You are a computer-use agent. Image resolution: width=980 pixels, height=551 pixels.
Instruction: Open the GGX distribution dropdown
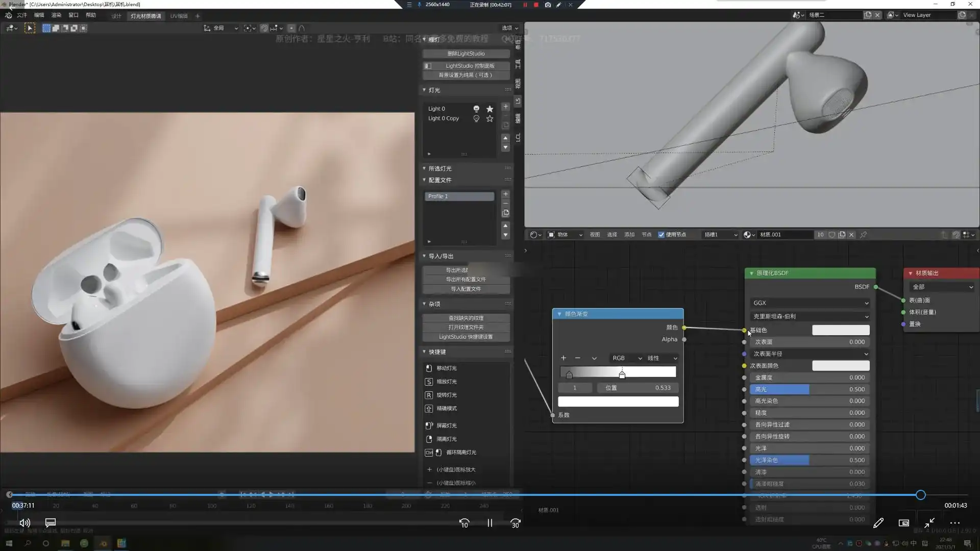(810, 303)
